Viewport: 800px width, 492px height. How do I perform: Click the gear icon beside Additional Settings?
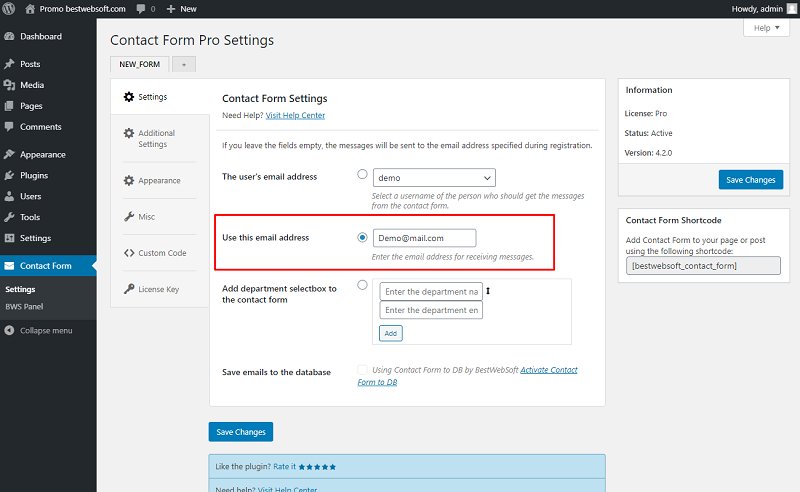coord(129,133)
